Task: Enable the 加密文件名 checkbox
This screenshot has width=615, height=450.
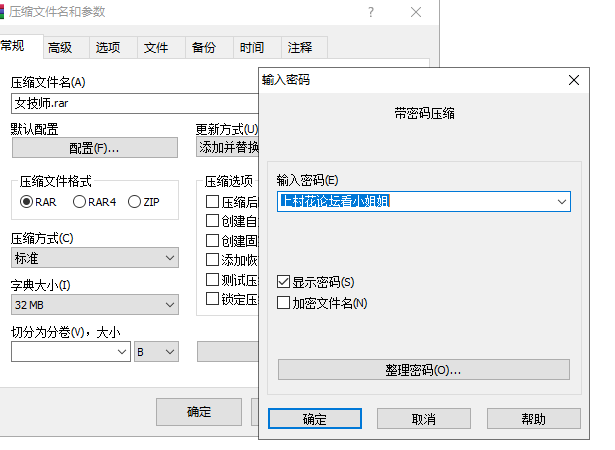Action: click(x=284, y=303)
